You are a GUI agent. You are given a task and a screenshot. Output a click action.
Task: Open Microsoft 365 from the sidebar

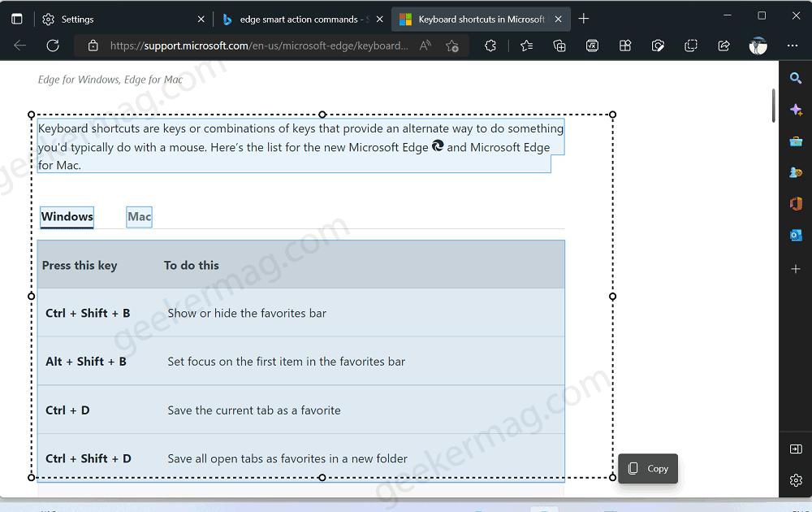[x=795, y=203]
